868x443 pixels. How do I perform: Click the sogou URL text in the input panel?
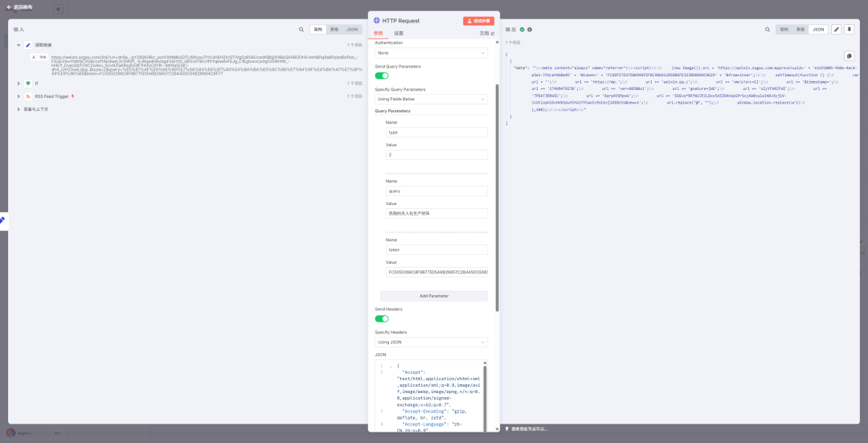[207, 65]
